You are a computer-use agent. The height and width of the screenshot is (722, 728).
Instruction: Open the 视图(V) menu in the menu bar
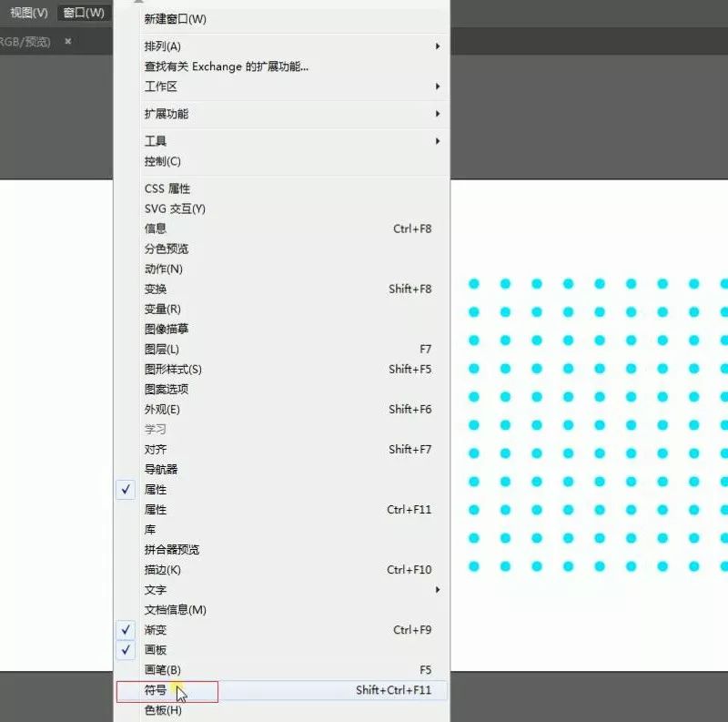pos(28,13)
